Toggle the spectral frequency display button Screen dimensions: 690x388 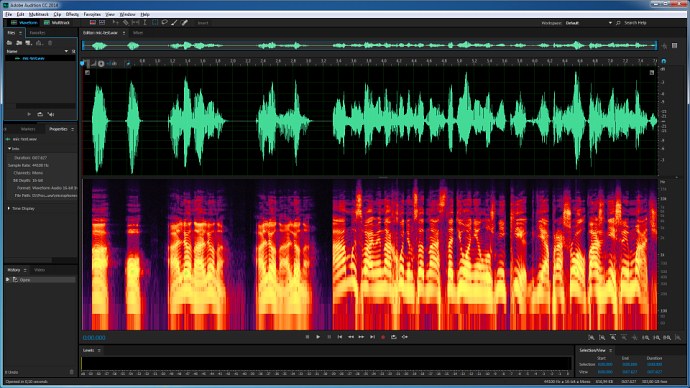92,22
